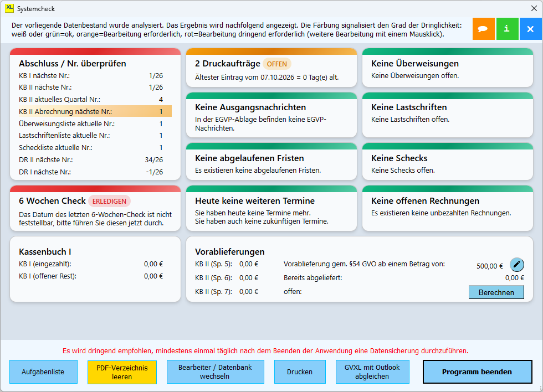This screenshot has height=392, width=543.
Task: Click the OFFEN badge on Druckaufträge
Action: pos(276,64)
